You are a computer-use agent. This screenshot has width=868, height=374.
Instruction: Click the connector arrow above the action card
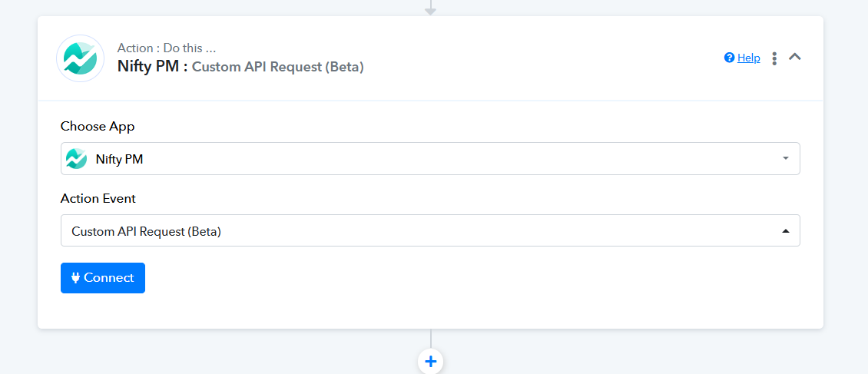430,8
